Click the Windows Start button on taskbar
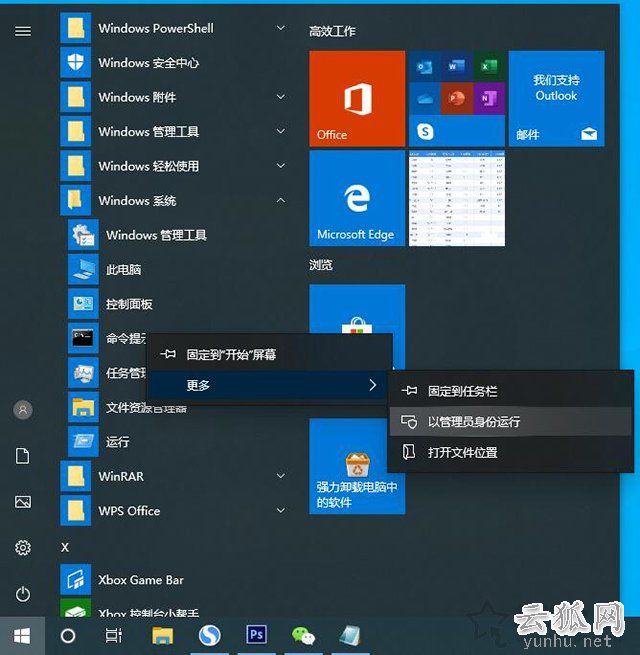This screenshot has width=640, height=655. (x=22, y=636)
